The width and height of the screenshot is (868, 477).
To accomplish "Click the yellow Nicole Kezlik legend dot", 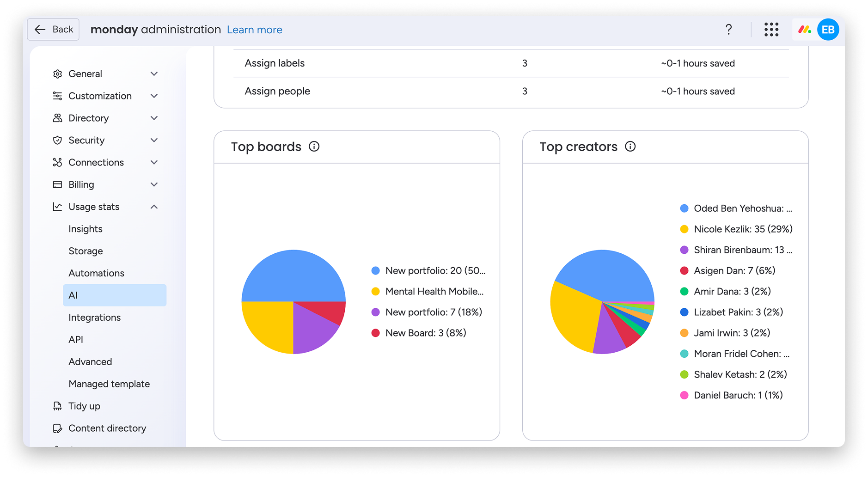I will click(x=684, y=229).
